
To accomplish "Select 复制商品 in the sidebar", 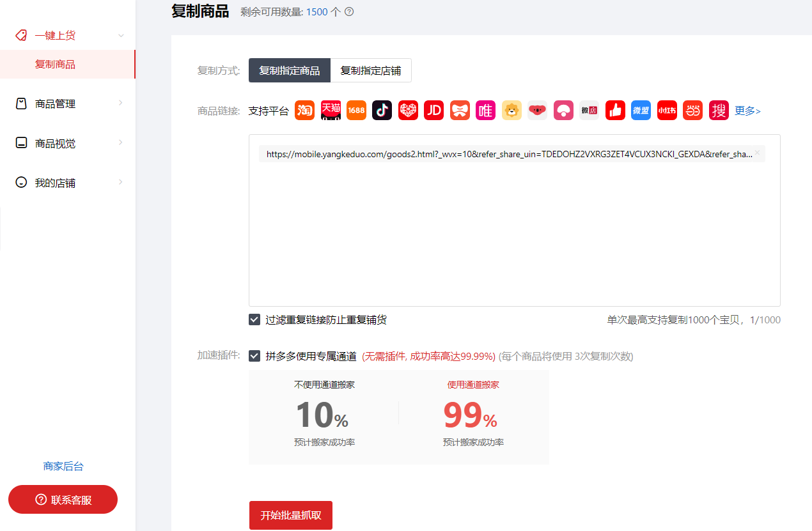I will (x=67, y=65).
